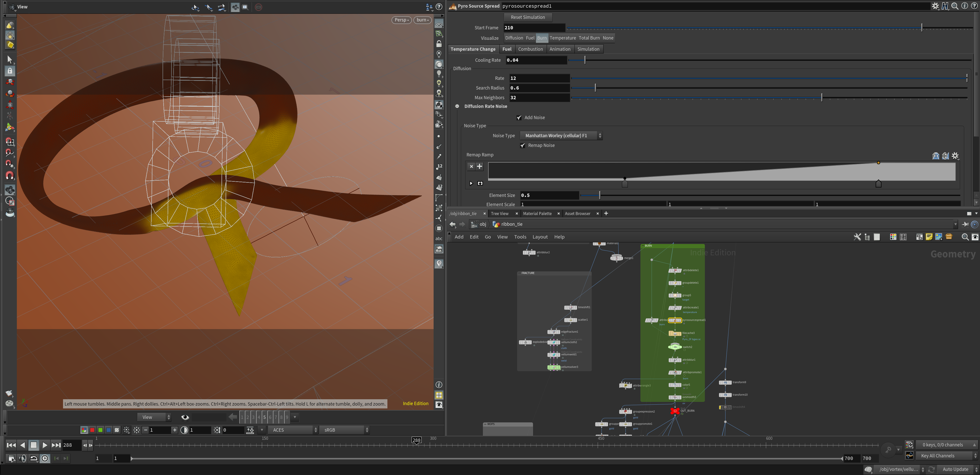Click the sticky note icon in network toolbar
The height and width of the screenshot is (475, 980).
click(x=929, y=237)
